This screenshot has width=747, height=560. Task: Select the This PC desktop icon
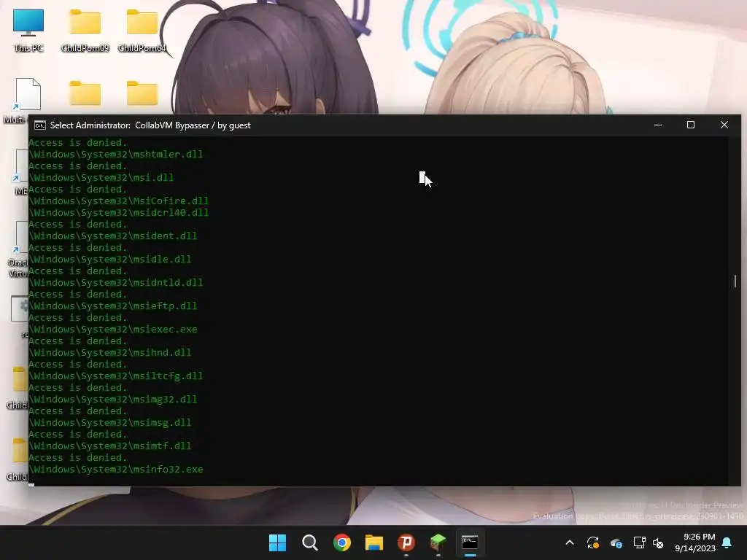[28, 31]
